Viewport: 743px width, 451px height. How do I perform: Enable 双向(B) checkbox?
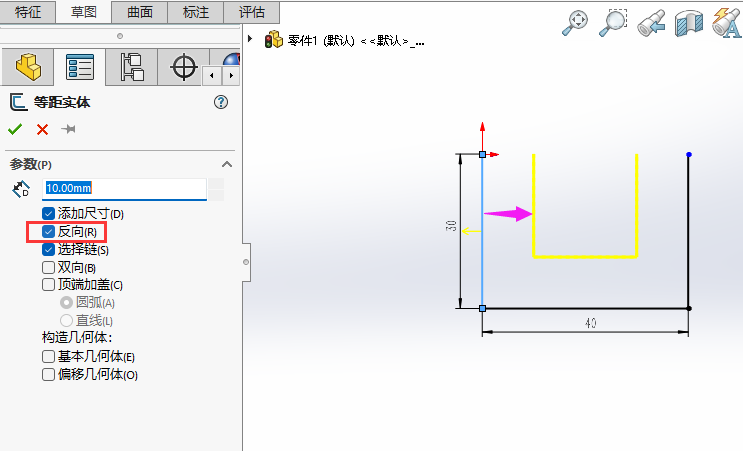[x=48, y=267]
